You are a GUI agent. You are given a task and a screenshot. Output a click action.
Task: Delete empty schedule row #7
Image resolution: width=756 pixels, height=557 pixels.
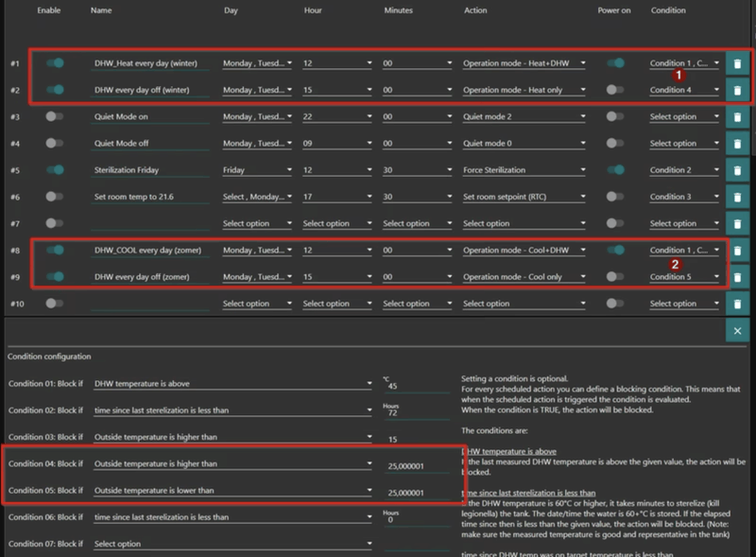click(737, 224)
